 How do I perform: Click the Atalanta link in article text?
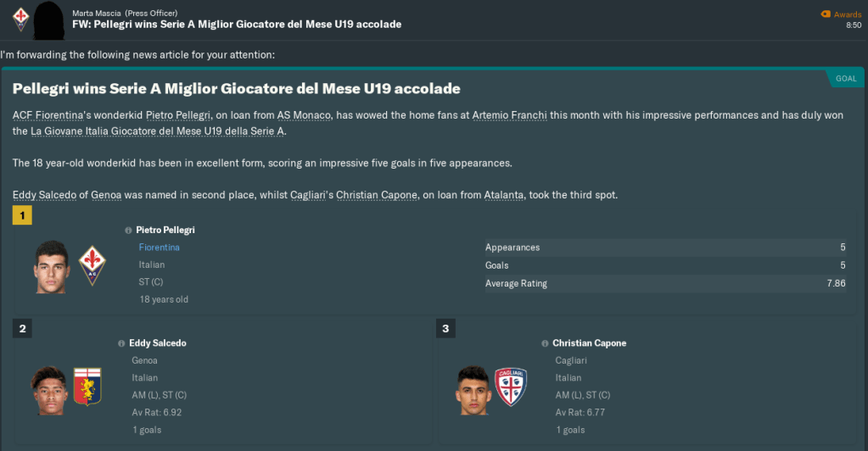505,195
